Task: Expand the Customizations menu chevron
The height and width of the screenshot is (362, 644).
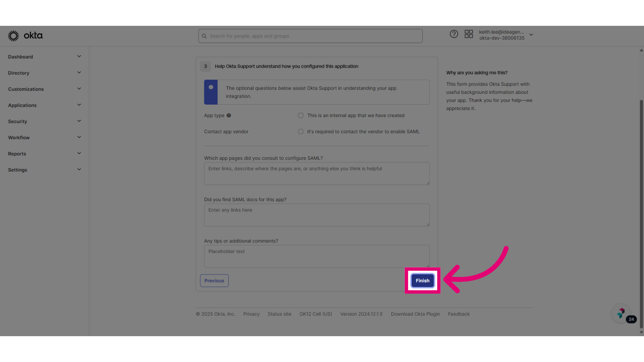Action: (79, 89)
